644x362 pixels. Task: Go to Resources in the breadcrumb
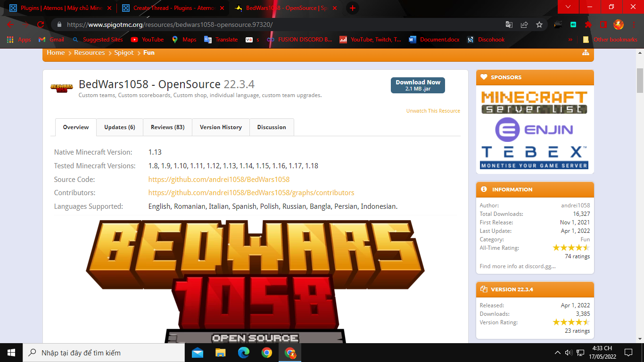89,53
